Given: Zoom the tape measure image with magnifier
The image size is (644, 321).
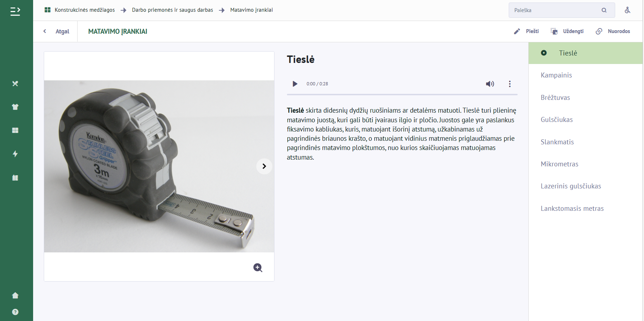Looking at the screenshot, I should 258,268.
